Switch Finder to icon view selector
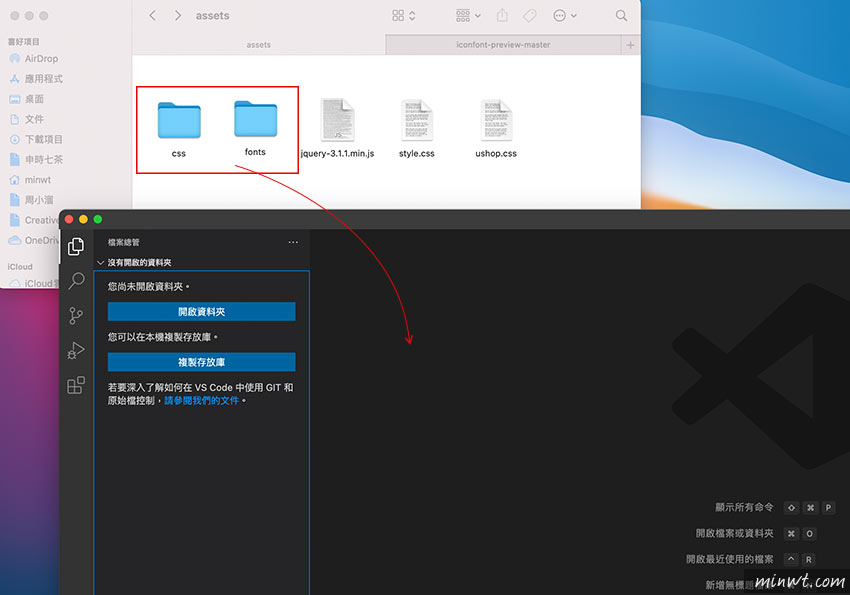Screen dimensions: 850x595 (404, 16)
